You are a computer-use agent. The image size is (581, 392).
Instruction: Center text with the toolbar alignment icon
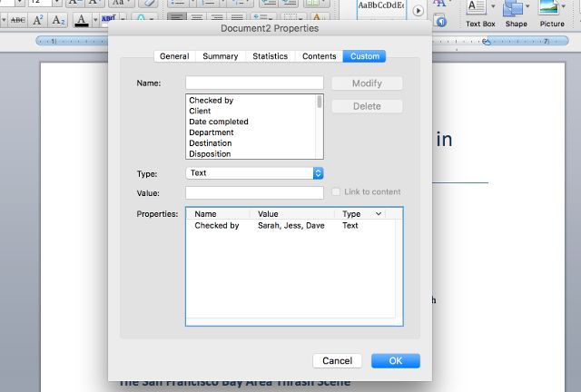197,17
